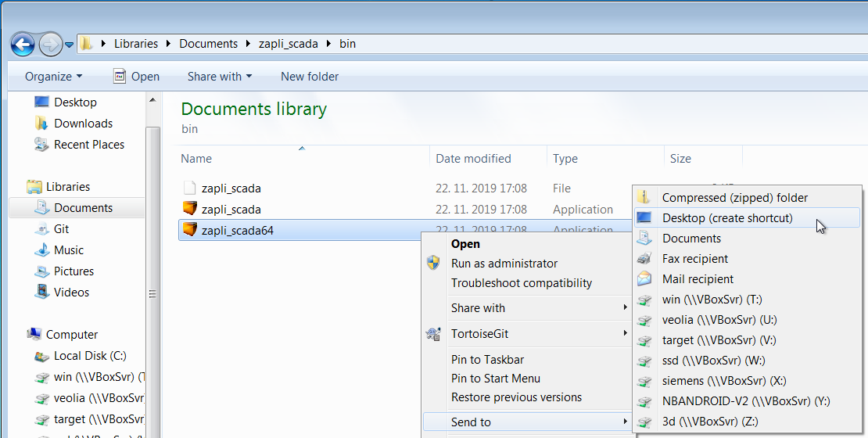Click the Fax recipient icon
The height and width of the screenshot is (438, 868).
click(x=644, y=259)
